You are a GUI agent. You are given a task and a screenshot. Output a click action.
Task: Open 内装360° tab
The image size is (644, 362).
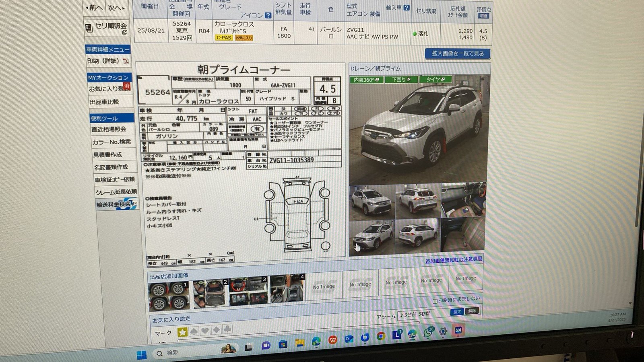click(366, 80)
